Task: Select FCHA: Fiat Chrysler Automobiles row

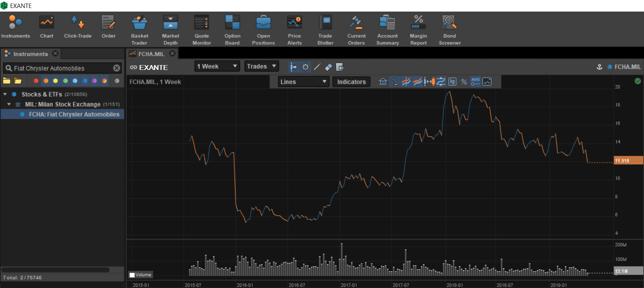Action: point(63,114)
